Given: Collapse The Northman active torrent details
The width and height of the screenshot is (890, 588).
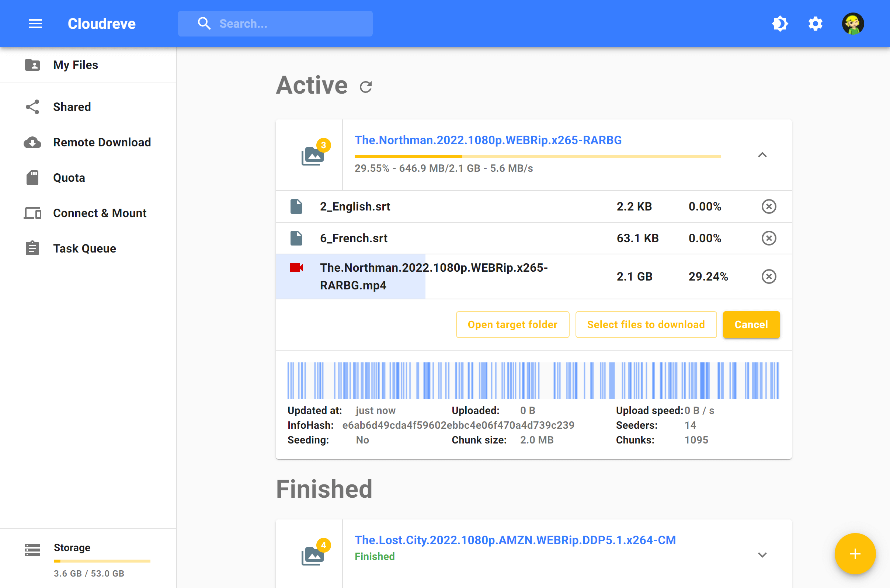Looking at the screenshot, I should pos(763,155).
